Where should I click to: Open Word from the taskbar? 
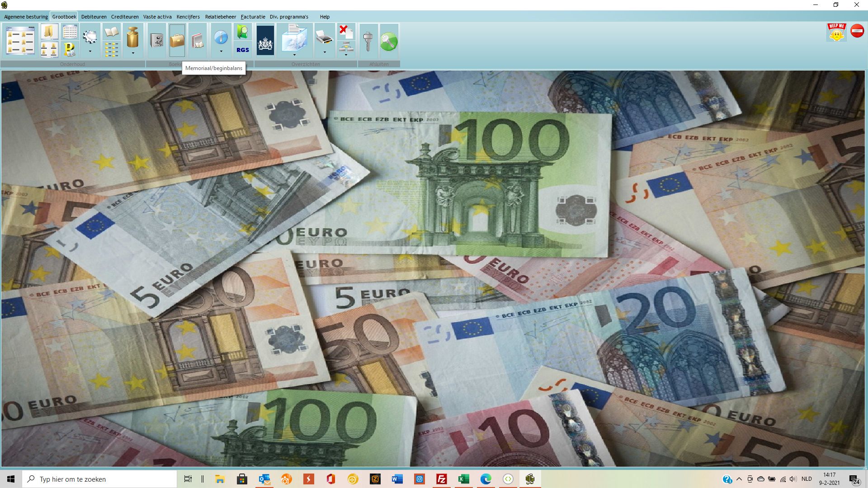click(x=397, y=479)
